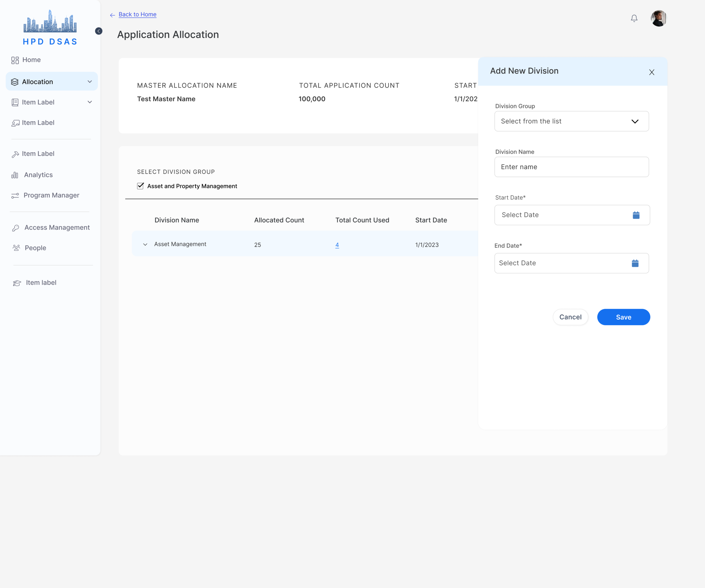
Task: Close the Add New Division panel
Action: [651, 72]
